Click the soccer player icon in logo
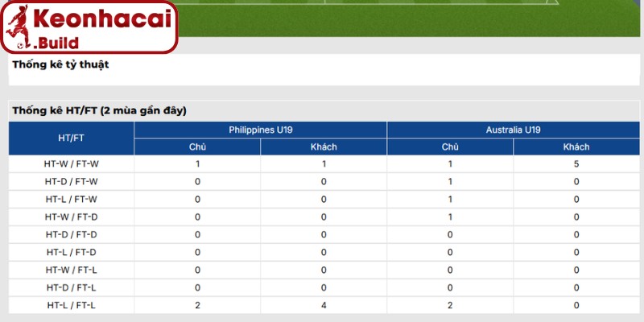The height and width of the screenshot is (322, 644). (x=19, y=27)
